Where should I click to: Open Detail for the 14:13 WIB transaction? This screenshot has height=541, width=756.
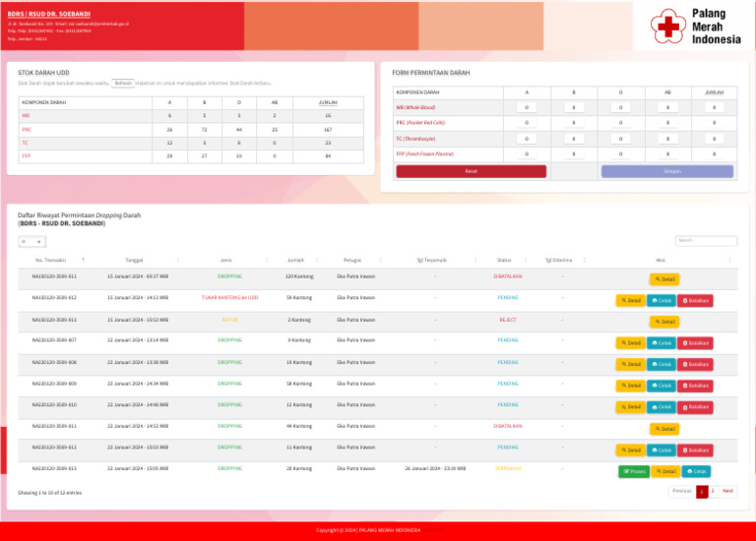click(631, 301)
